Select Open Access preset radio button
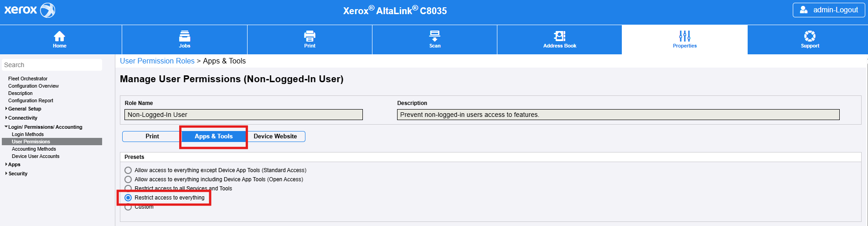The image size is (868, 226). [x=128, y=179]
